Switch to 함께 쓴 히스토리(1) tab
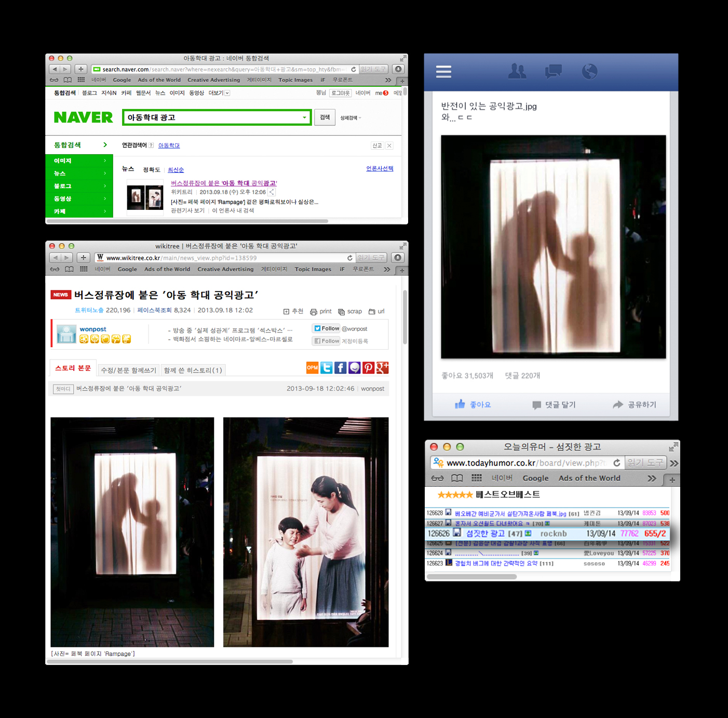The image size is (728, 718). (x=193, y=370)
